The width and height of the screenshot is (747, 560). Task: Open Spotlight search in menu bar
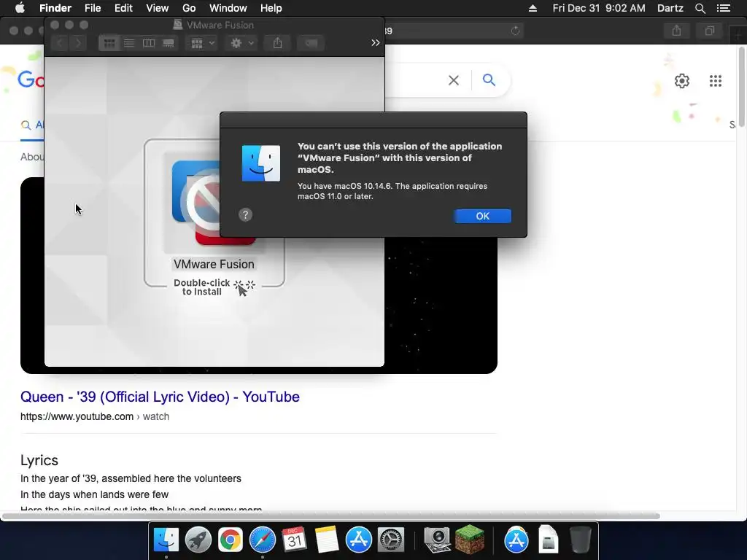pos(700,8)
